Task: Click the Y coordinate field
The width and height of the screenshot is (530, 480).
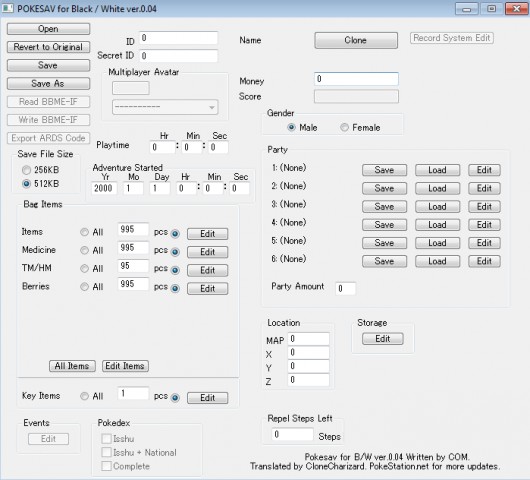Action: pyautogui.click(x=309, y=366)
